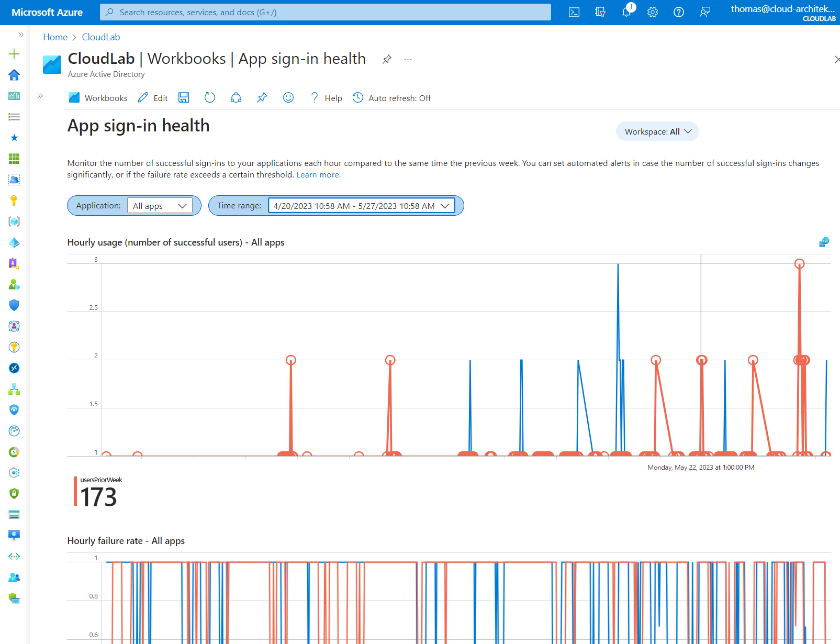Save the workbook with the disk icon
The height and width of the screenshot is (644, 840).
click(184, 97)
